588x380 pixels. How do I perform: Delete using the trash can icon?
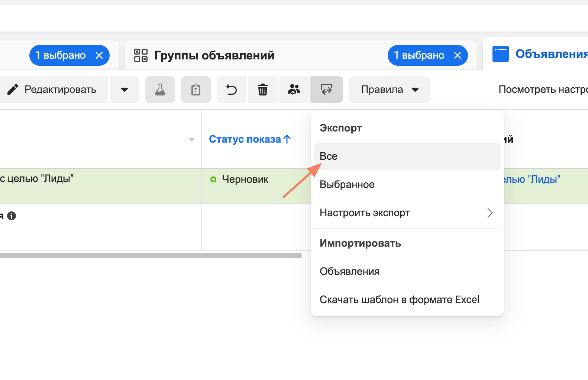[263, 90]
